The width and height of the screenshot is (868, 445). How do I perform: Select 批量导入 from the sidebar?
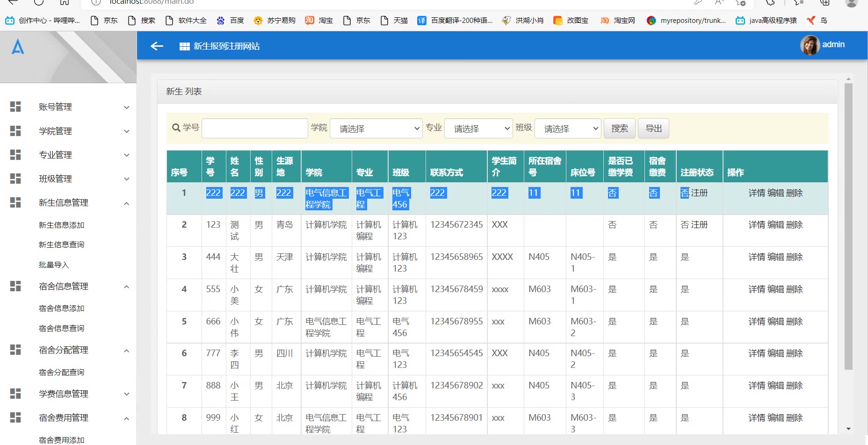(x=54, y=265)
